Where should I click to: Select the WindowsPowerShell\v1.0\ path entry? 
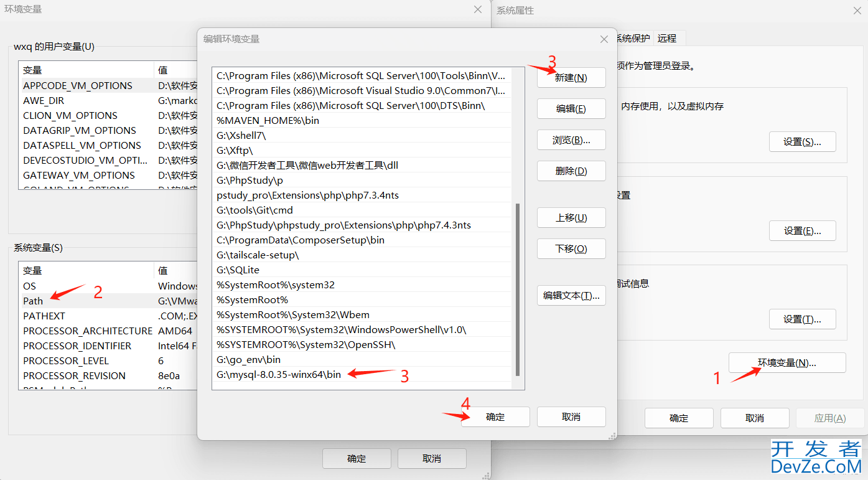362,330
